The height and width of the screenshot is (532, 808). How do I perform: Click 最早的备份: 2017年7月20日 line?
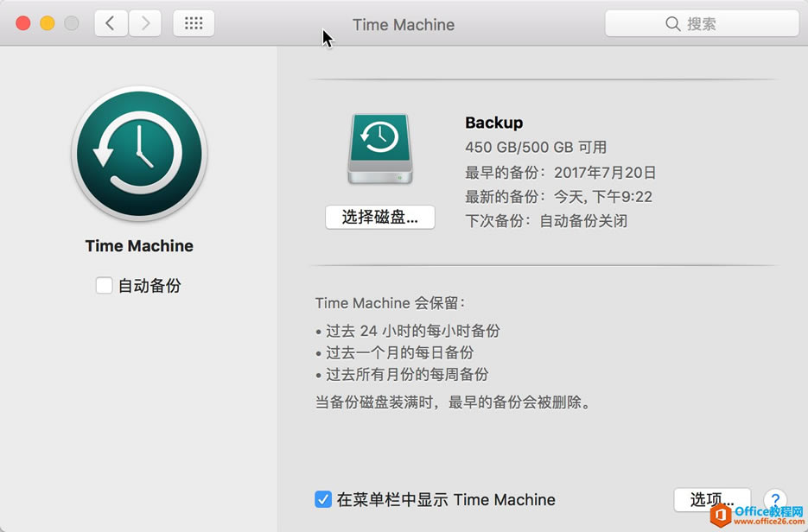[x=561, y=172]
